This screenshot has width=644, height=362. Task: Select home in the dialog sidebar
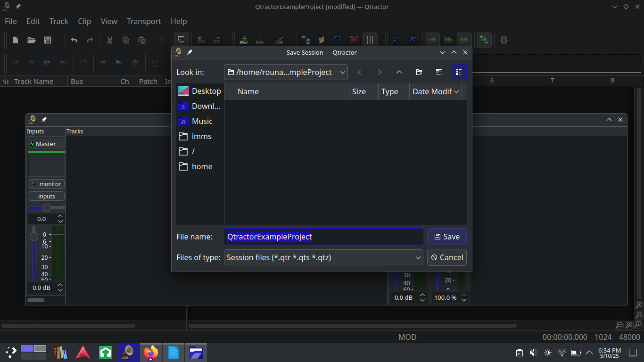pyautogui.click(x=200, y=166)
